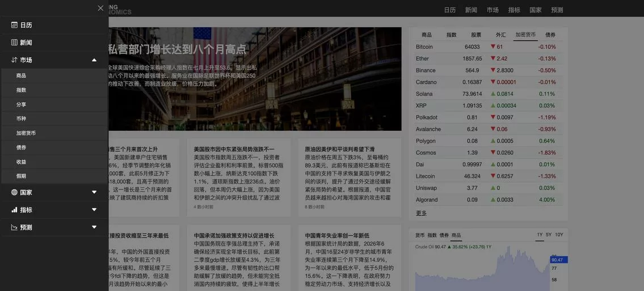The height and width of the screenshot is (291, 644).
Task: Open the Cosmos row link
Action: click(x=425, y=153)
